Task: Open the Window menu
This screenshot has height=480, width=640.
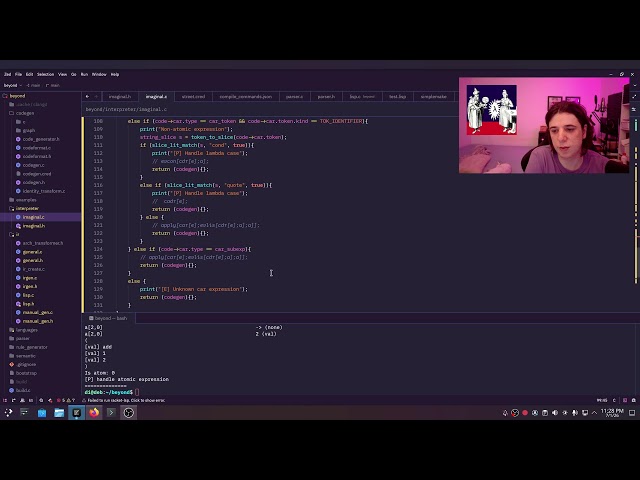Action: pyautogui.click(x=99, y=74)
